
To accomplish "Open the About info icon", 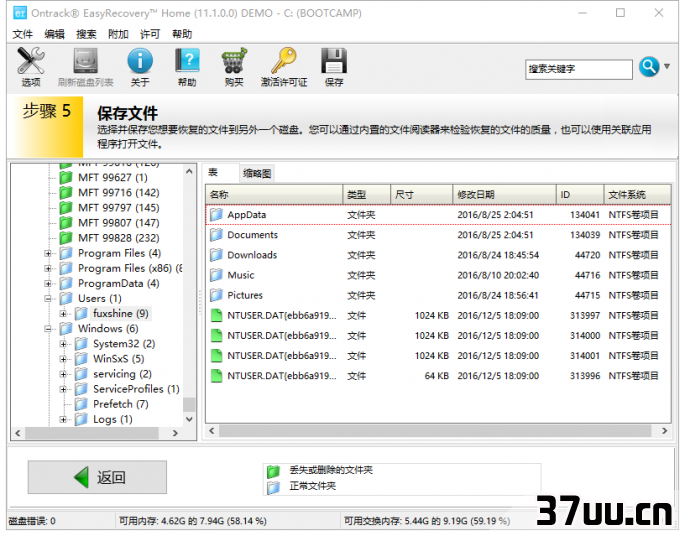I will pos(140,61).
